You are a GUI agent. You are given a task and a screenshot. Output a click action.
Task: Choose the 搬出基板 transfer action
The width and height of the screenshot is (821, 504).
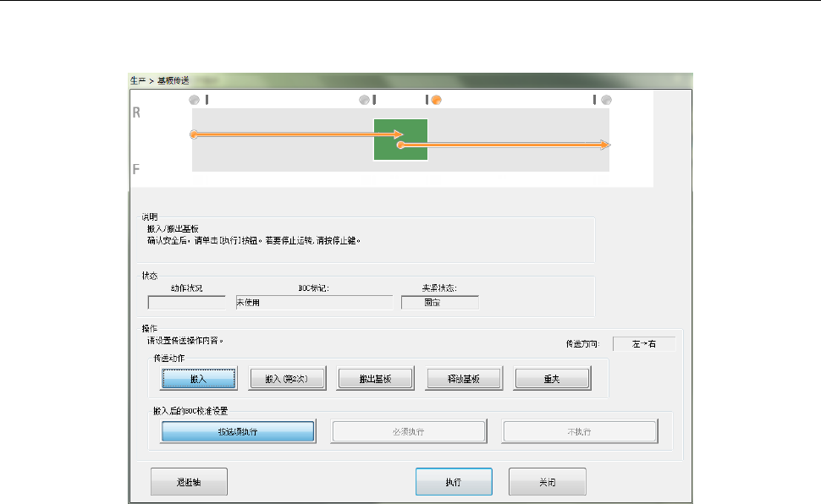coord(376,379)
